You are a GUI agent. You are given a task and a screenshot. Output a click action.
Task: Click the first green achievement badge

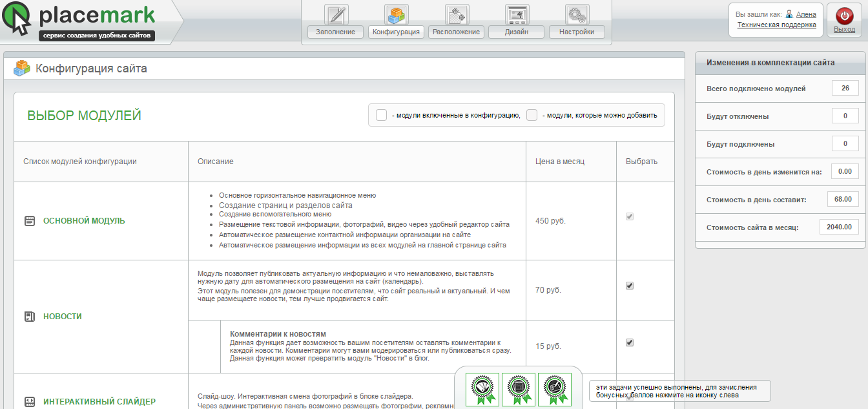(x=482, y=390)
